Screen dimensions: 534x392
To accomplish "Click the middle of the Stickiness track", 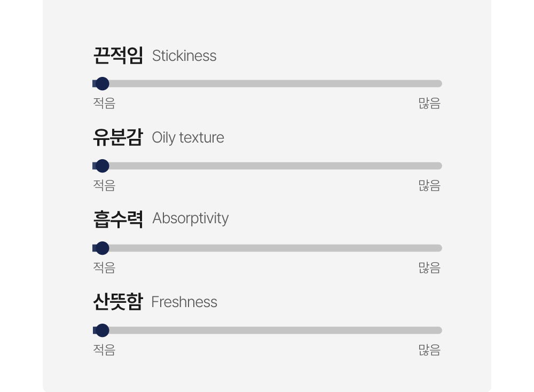I will (x=267, y=84).
